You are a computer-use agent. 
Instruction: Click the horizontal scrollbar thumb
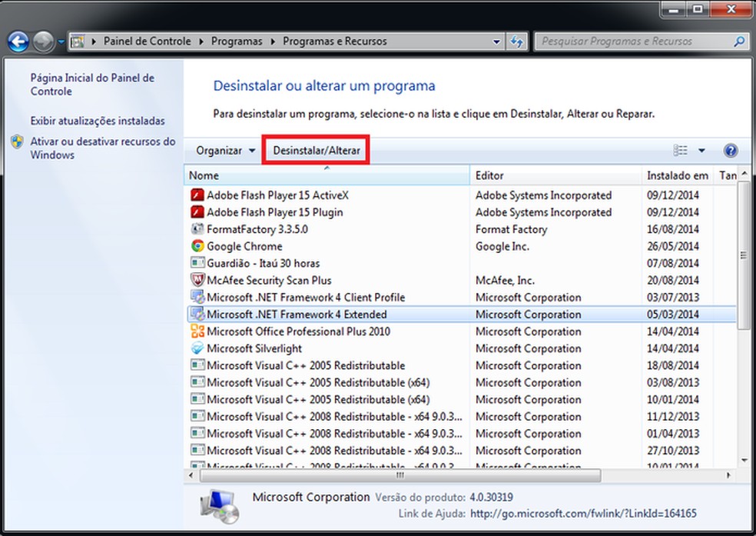coord(400,475)
